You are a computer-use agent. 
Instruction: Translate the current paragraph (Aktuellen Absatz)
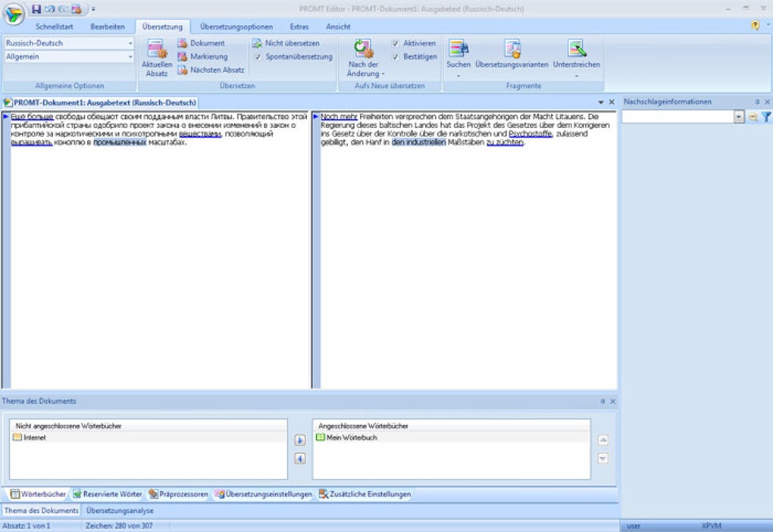(157, 58)
